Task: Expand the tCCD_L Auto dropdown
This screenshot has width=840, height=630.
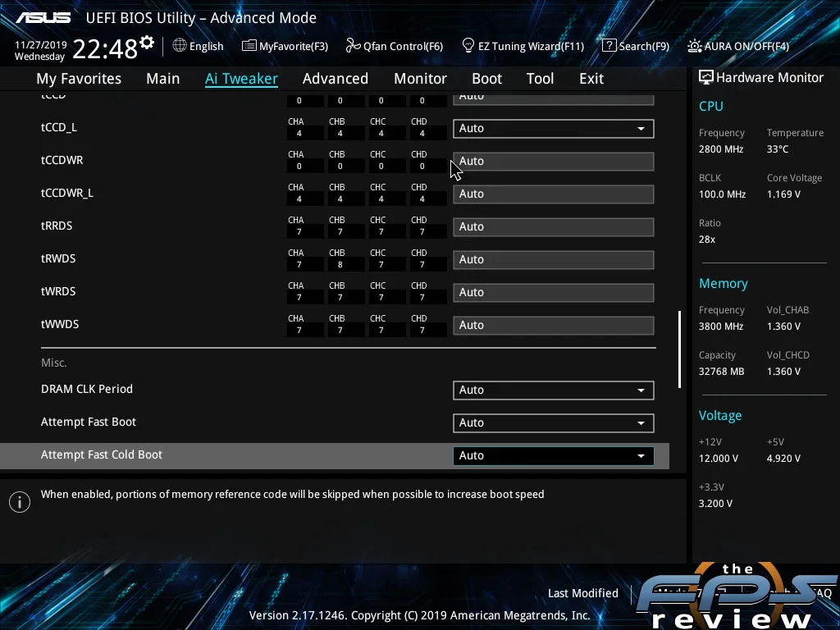Action: click(x=554, y=129)
